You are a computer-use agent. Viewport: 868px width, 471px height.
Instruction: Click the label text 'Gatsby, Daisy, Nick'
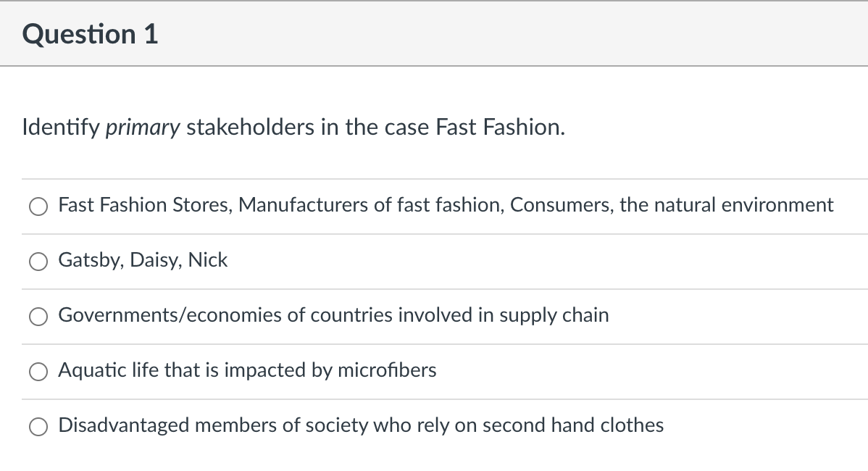pyautogui.click(x=142, y=261)
